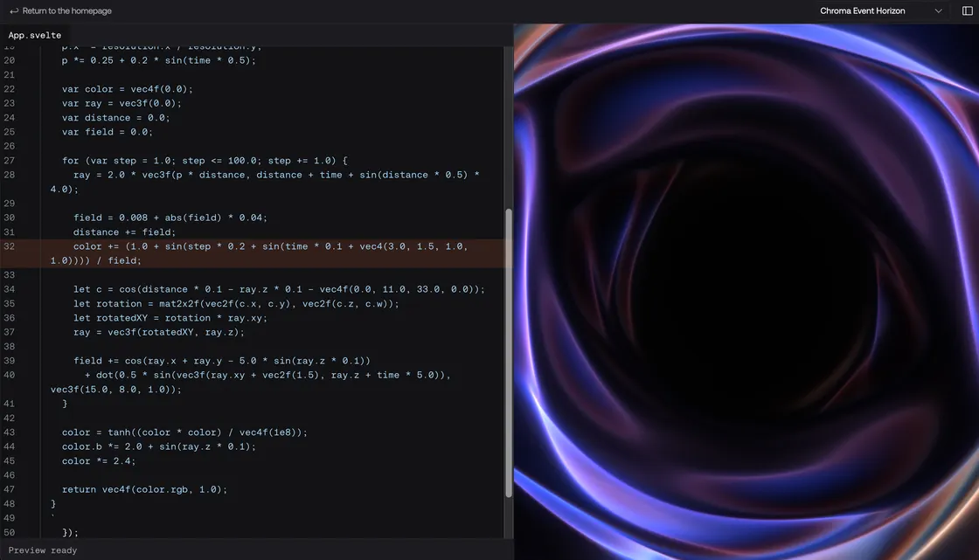Image resolution: width=979 pixels, height=560 pixels.
Task: Click the return vec4f statement on line 47
Action: 144,489
